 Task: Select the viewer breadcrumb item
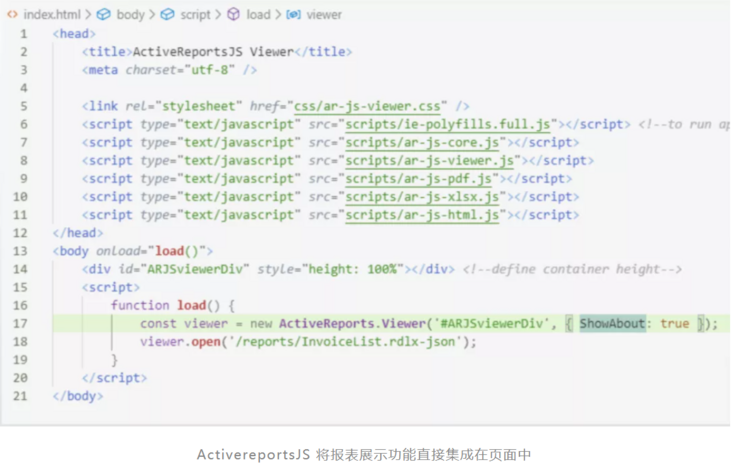pyautogui.click(x=324, y=14)
